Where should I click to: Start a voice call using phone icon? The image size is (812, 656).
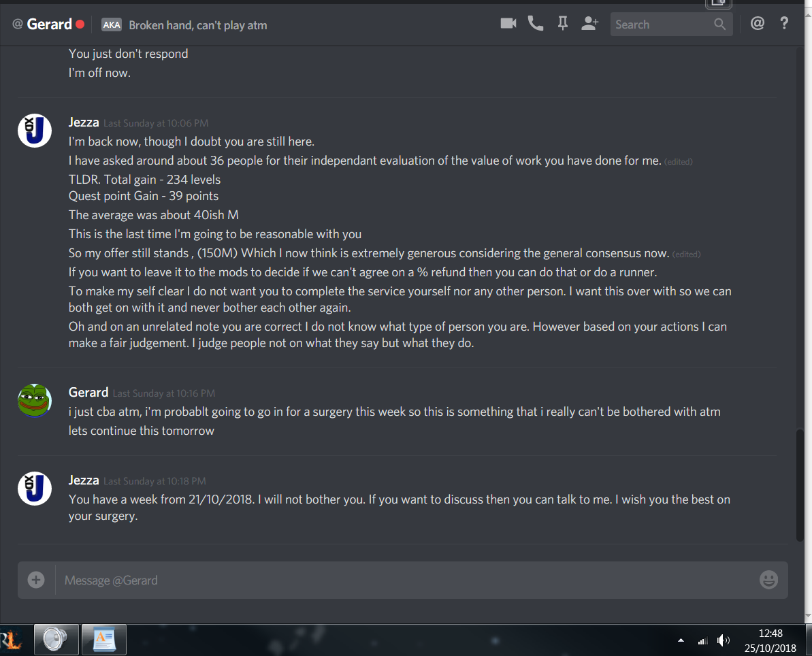(536, 24)
